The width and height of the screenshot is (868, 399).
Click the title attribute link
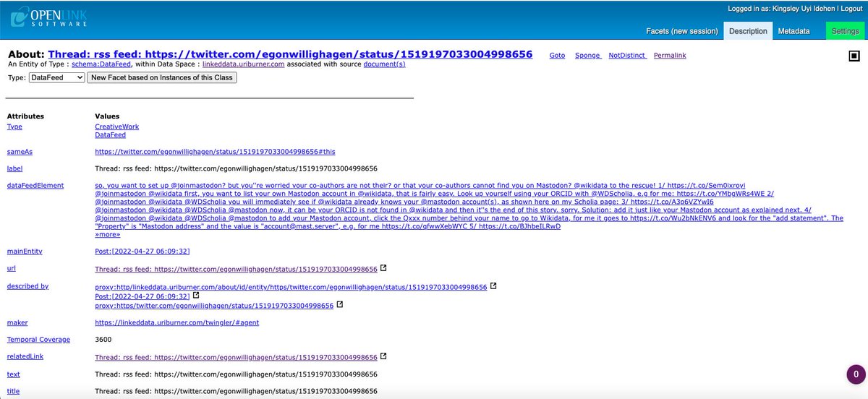pos(13,391)
